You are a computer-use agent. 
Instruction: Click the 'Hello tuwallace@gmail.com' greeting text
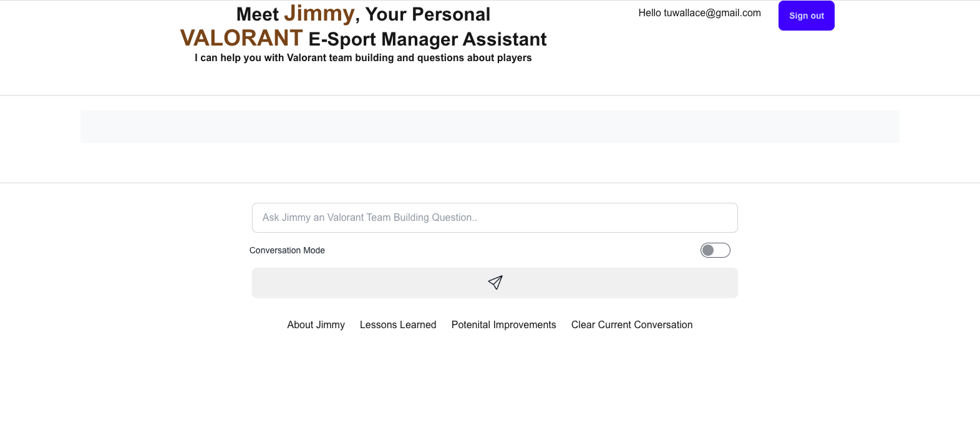(699, 12)
